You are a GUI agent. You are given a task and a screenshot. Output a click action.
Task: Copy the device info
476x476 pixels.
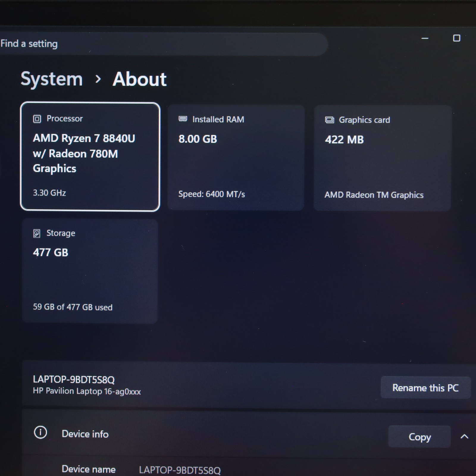[419, 437]
